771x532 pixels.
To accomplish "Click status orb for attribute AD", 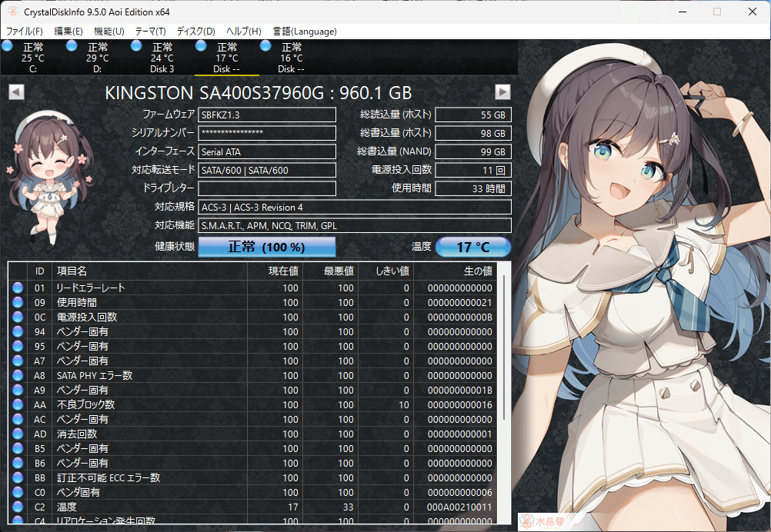I will 18,434.
